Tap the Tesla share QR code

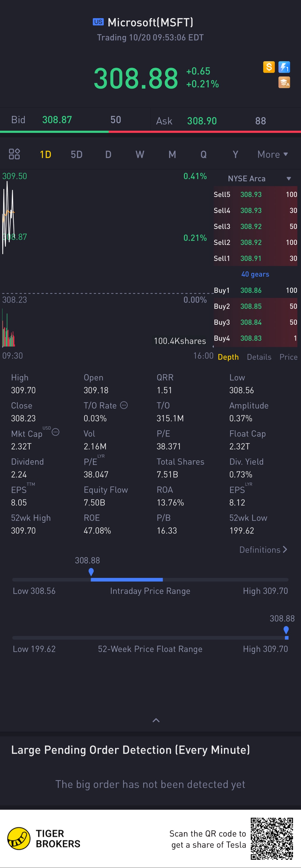pyautogui.click(x=272, y=838)
